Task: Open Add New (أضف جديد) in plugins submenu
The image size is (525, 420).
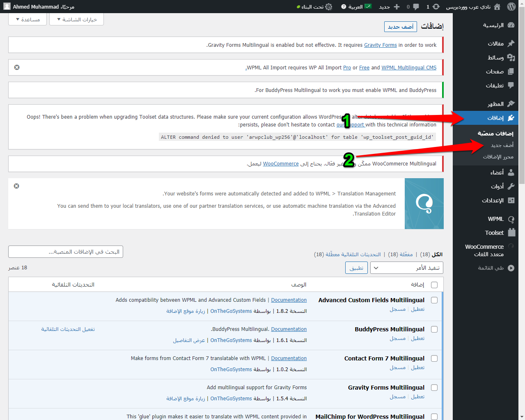Action: [502, 145]
